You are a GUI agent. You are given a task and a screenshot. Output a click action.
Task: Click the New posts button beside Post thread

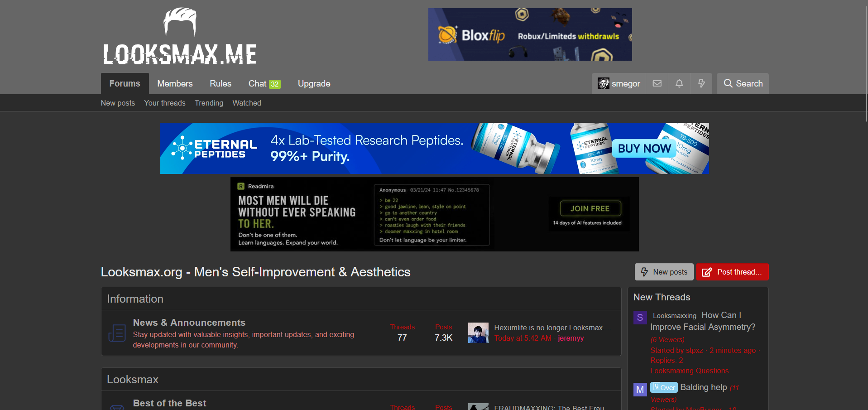click(x=664, y=272)
